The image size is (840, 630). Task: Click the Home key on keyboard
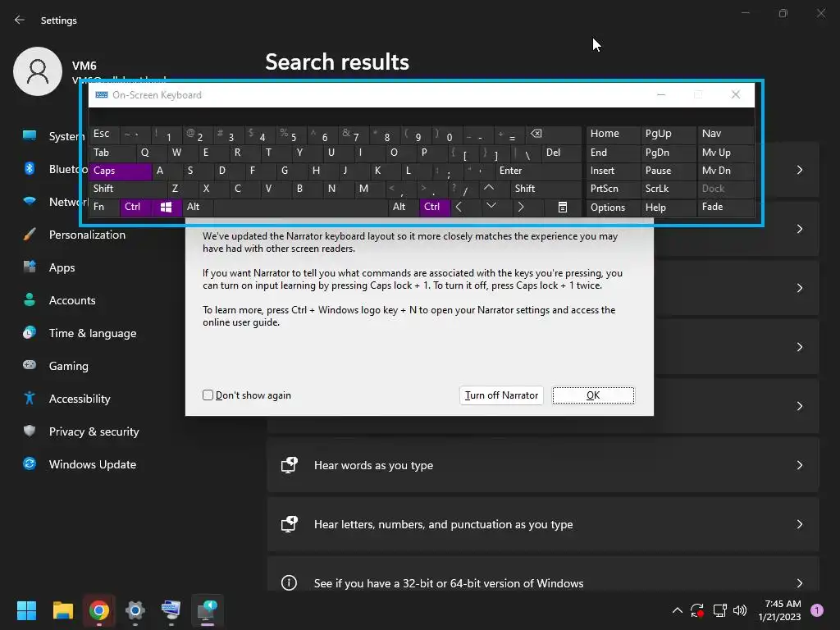[x=613, y=135]
